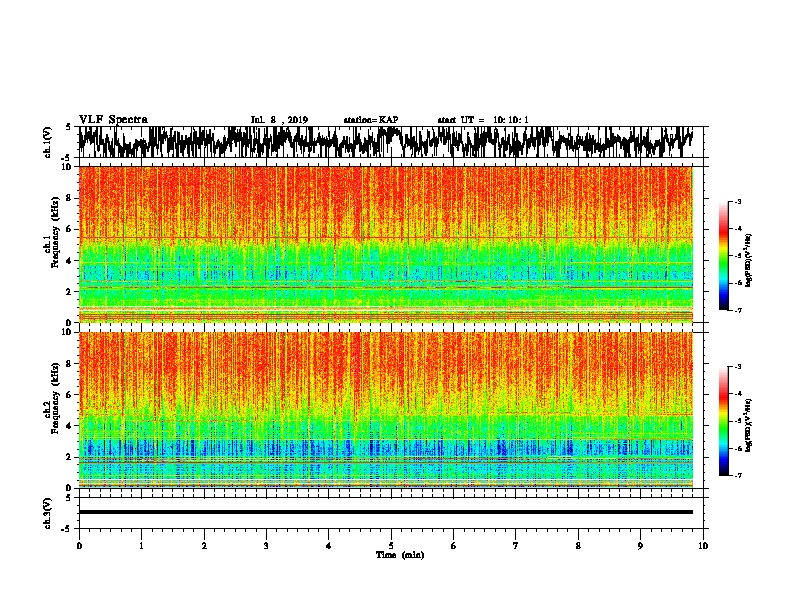
Task: Click the "2" kHz tick on ch.1 axis
Action: [68, 291]
